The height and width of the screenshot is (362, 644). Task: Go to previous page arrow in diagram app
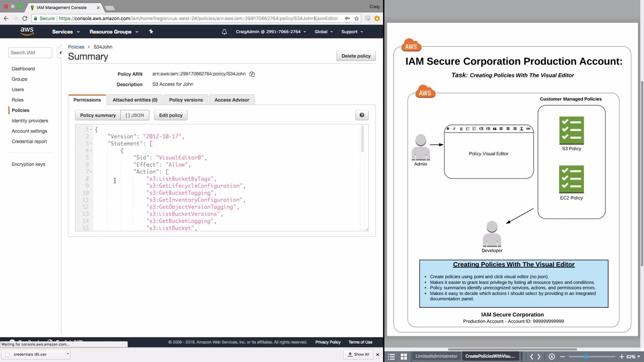(x=531, y=356)
